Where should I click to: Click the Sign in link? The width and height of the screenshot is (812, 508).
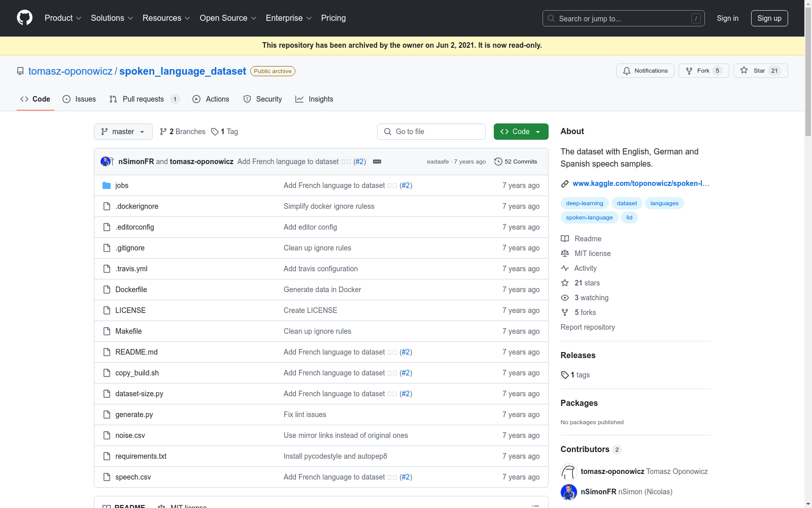coord(728,18)
